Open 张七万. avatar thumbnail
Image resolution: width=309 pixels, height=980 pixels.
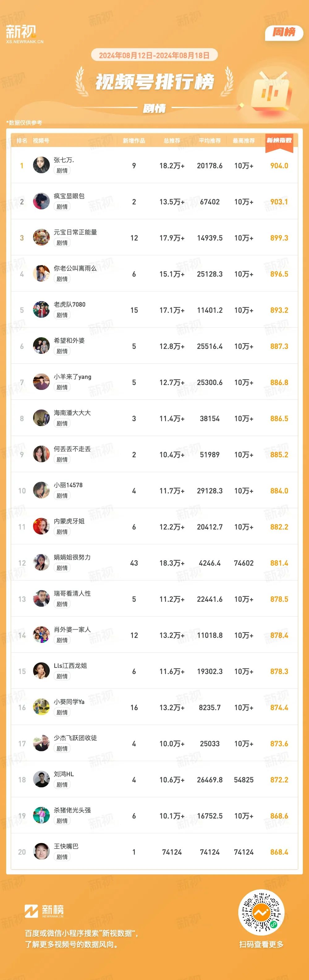[41, 165]
